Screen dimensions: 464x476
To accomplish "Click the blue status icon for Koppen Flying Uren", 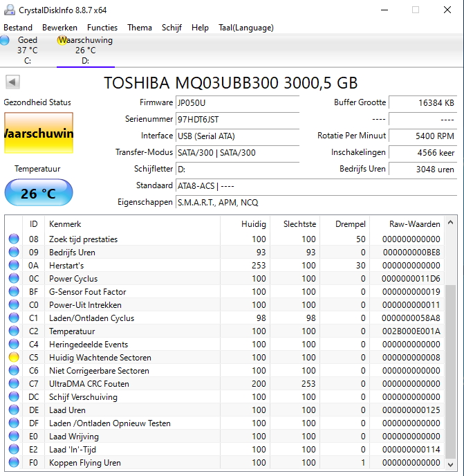I will 14,463.
